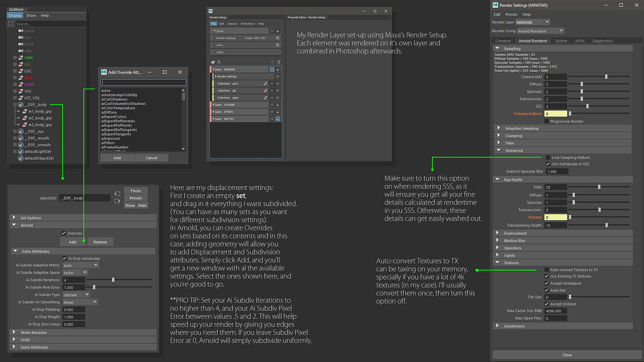Click renderable icon on Scene row
This screenshot has height=362, width=644.
pos(278,31)
